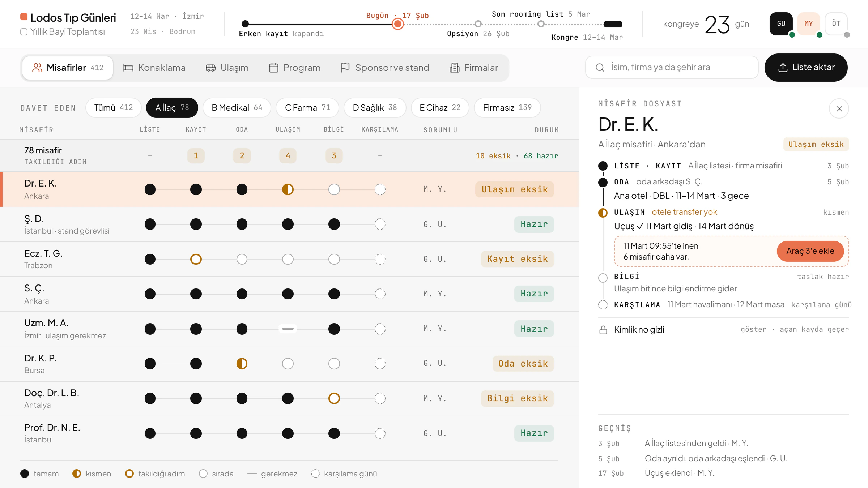Click the lock icon beside Kimlik no gizli
The height and width of the screenshot is (488, 868).
pyautogui.click(x=603, y=330)
